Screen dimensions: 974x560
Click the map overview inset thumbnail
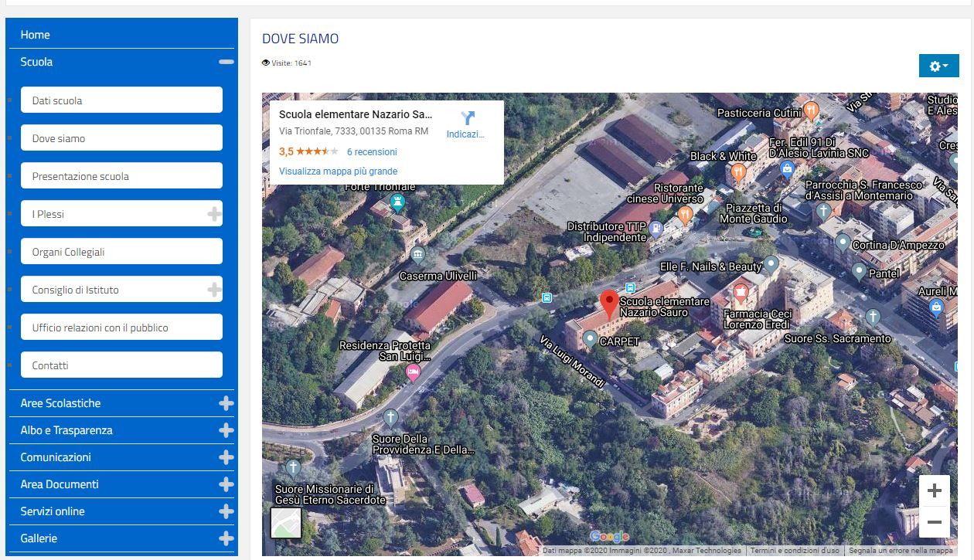click(285, 522)
